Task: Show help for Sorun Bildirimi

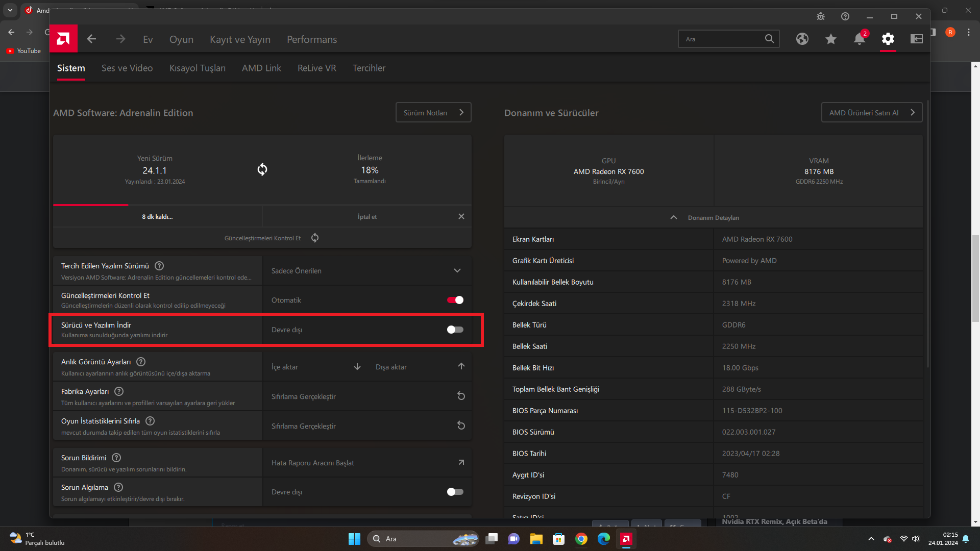Action: (x=116, y=458)
